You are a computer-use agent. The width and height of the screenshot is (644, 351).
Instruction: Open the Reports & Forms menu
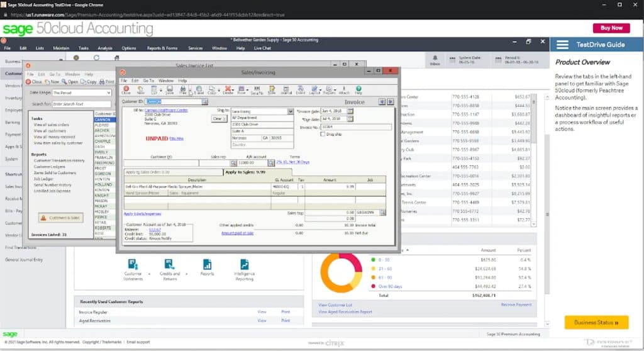coord(162,48)
